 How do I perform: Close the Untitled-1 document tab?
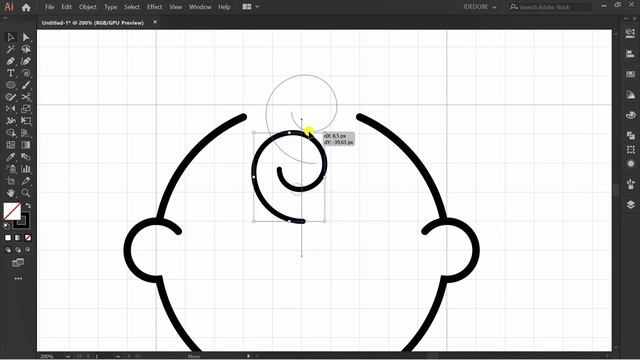click(x=155, y=22)
